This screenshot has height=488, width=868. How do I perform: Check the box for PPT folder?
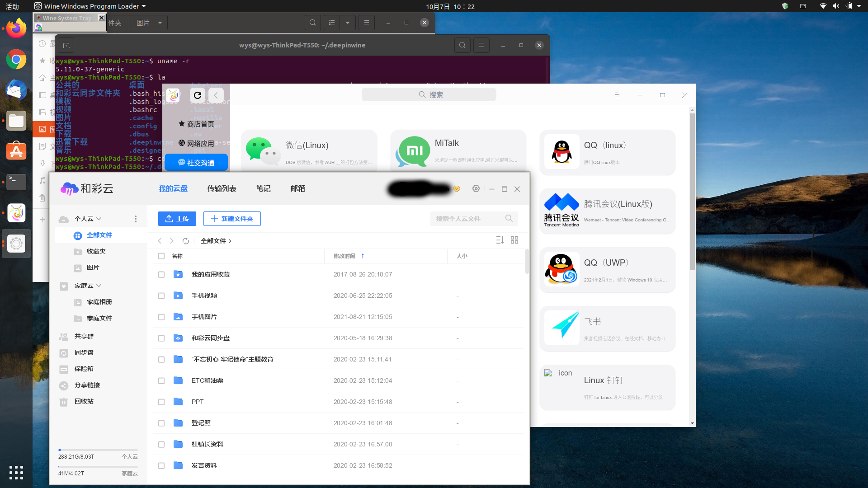[x=161, y=402]
